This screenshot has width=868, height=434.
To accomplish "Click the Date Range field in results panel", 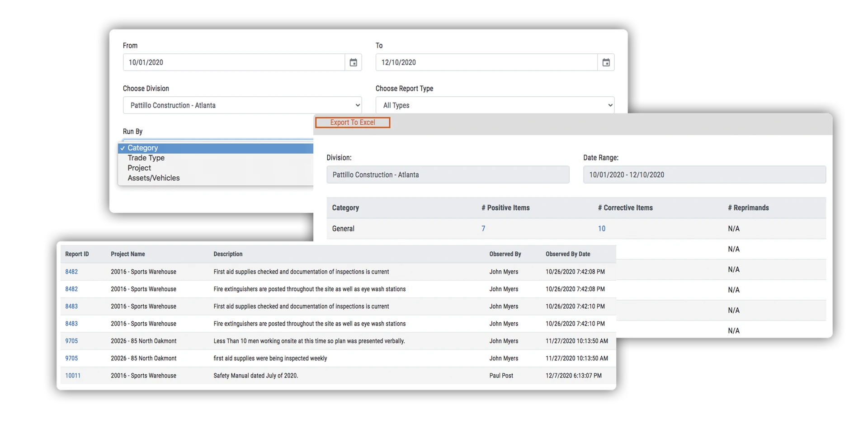I will coord(704,175).
